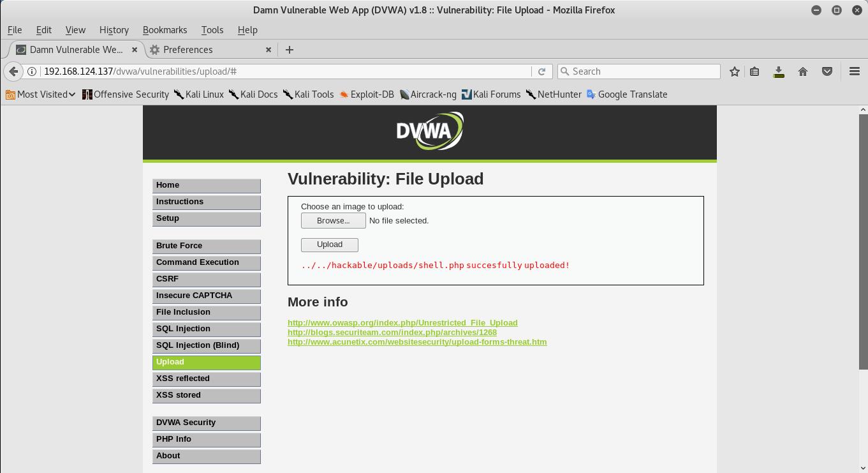Open the Tools menu

212,30
